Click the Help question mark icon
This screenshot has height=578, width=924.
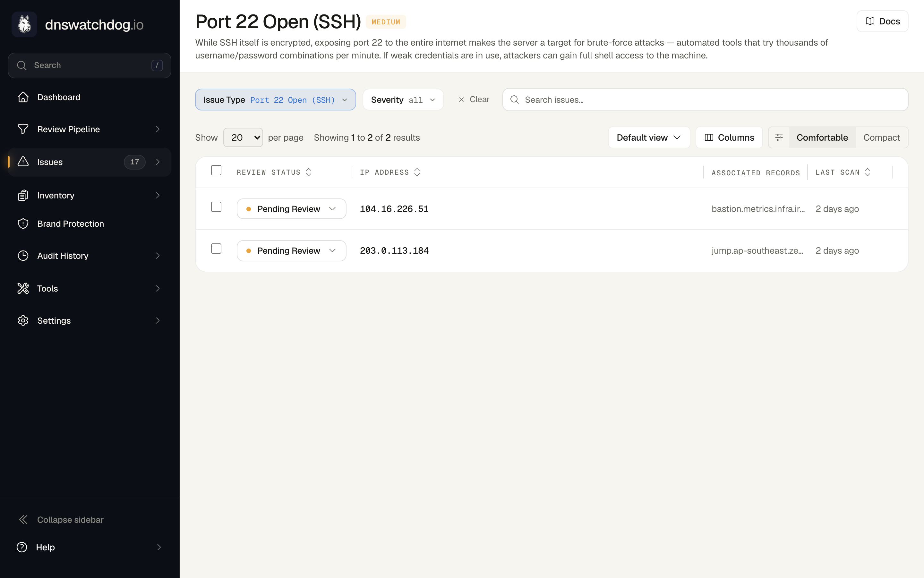(22, 547)
